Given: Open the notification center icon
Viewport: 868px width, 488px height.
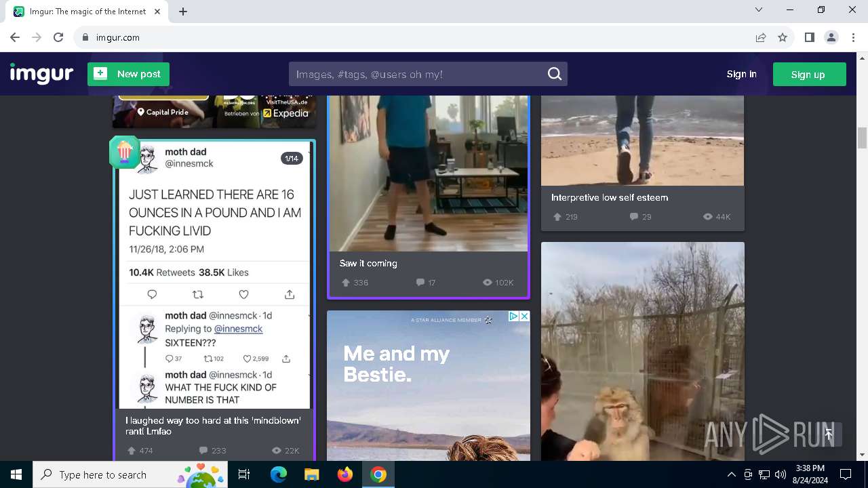Looking at the screenshot, I should coord(846,474).
